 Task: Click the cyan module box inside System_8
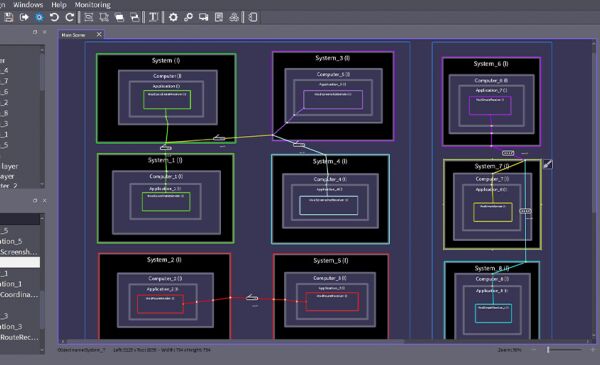pyautogui.click(x=493, y=313)
